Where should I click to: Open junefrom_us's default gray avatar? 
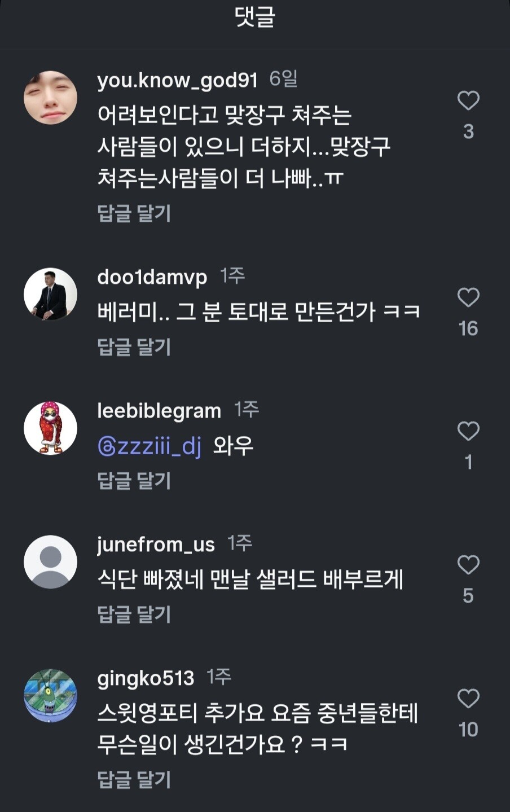[50, 561]
